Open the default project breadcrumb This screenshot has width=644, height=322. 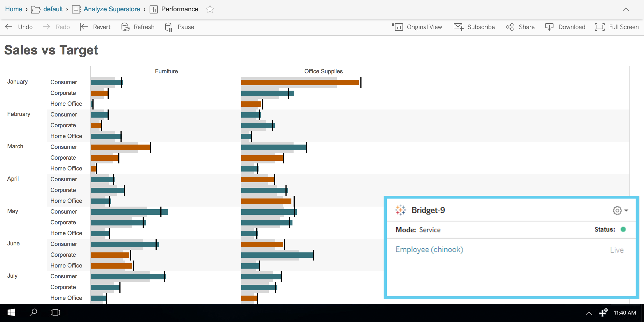53,9
